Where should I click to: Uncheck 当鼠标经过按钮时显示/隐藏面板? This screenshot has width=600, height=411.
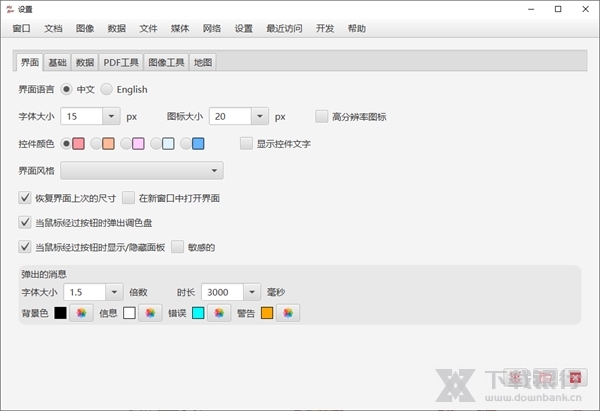25,247
